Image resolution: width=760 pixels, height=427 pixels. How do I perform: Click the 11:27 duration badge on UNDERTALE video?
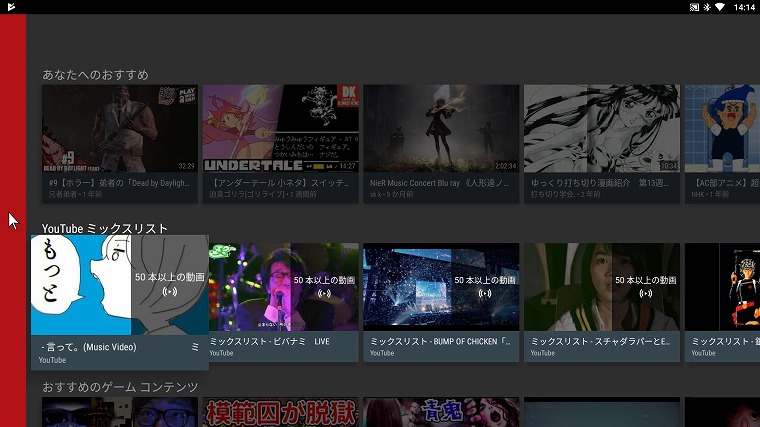click(348, 166)
